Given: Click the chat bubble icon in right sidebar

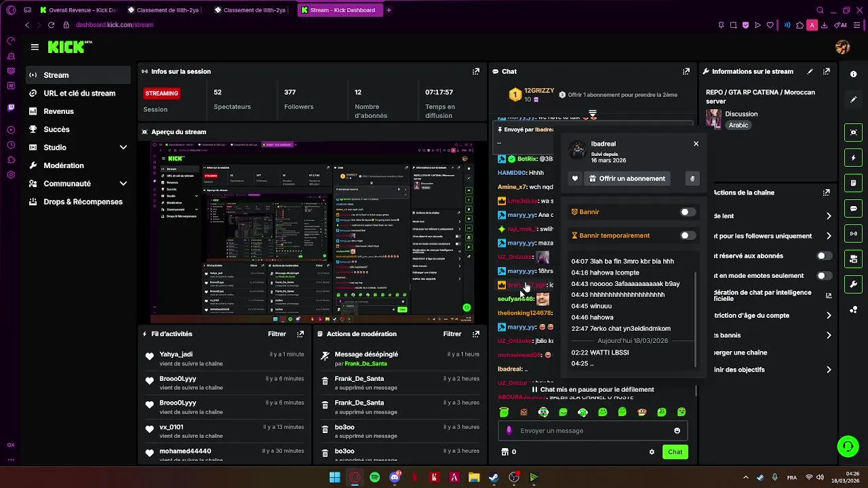Looking at the screenshot, I should [854, 208].
